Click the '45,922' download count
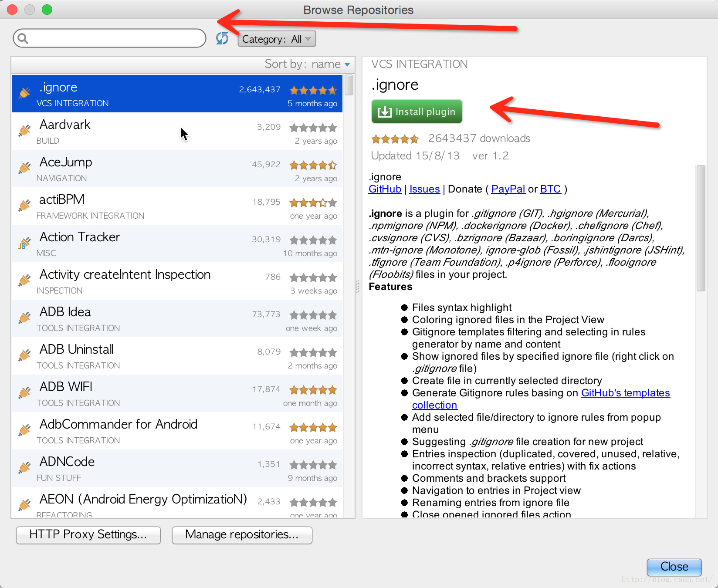 266,164
